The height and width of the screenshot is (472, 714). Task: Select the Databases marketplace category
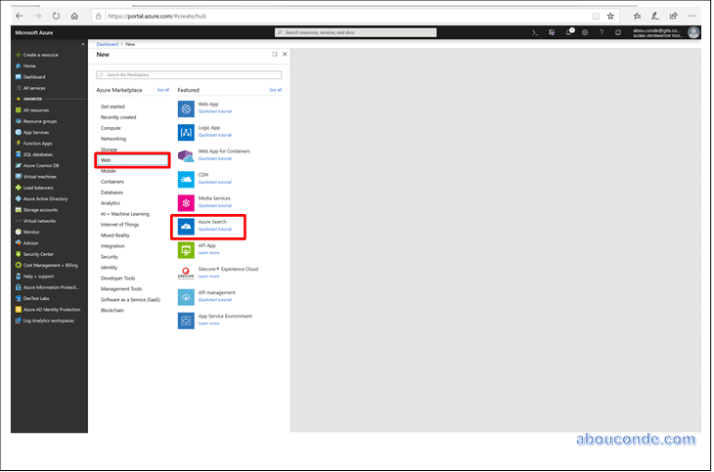click(x=112, y=192)
